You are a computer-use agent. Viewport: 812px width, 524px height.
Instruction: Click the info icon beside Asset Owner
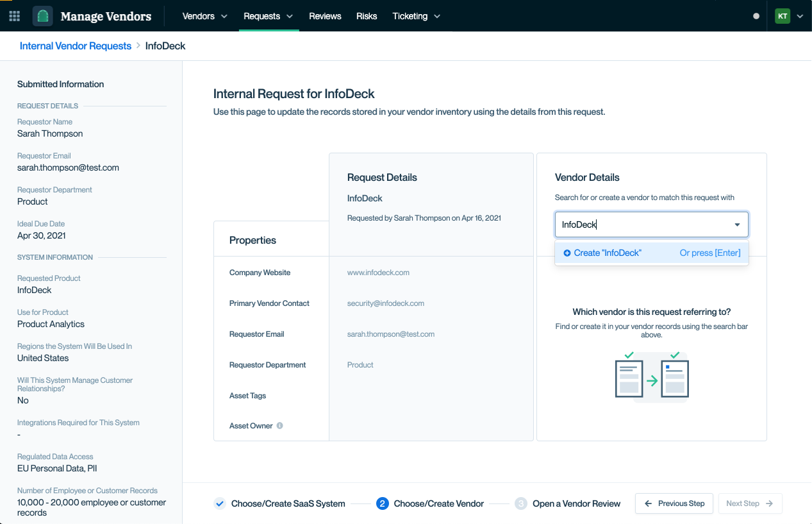tap(280, 426)
